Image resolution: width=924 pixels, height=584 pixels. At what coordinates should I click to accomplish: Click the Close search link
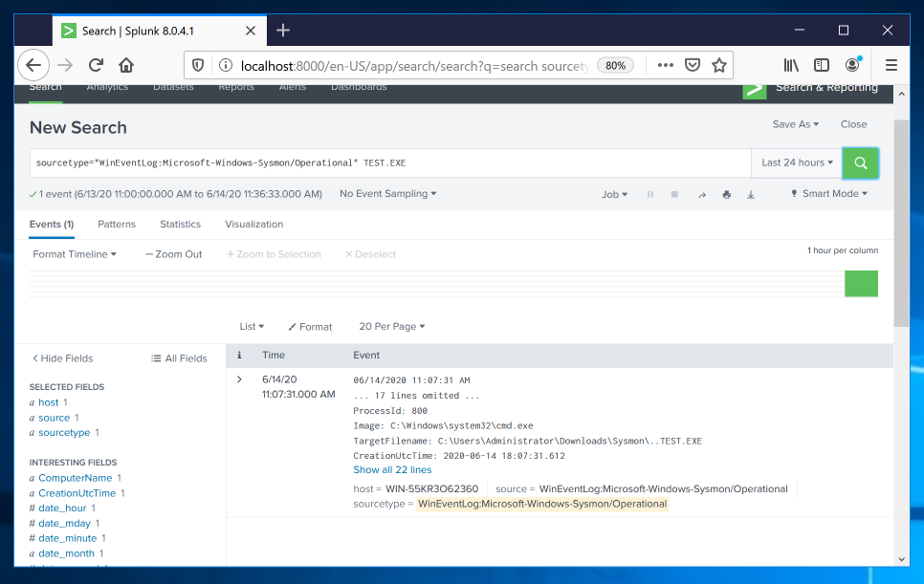point(853,124)
